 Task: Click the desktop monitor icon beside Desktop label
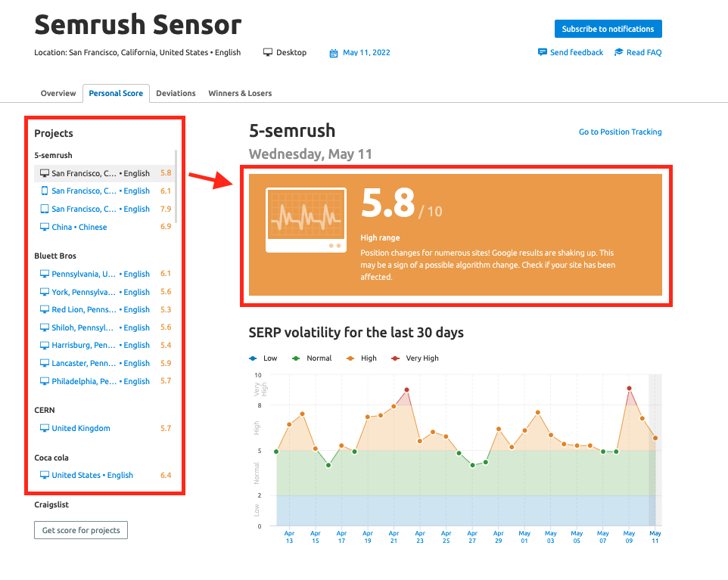click(x=268, y=52)
